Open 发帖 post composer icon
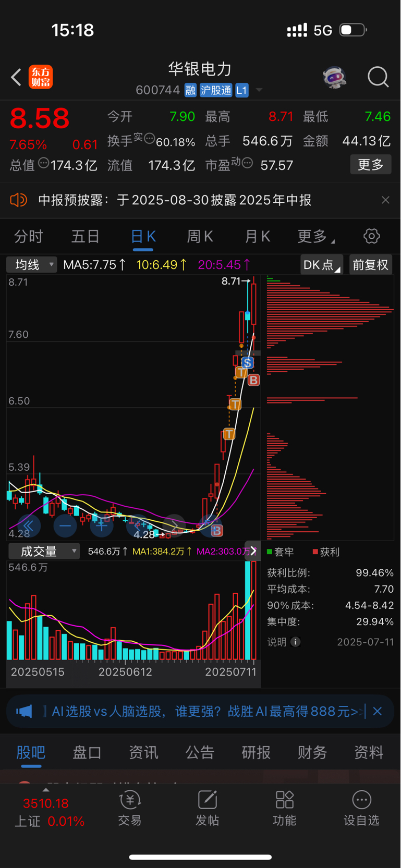Viewport: 401px width, 868px height. coord(207,799)
